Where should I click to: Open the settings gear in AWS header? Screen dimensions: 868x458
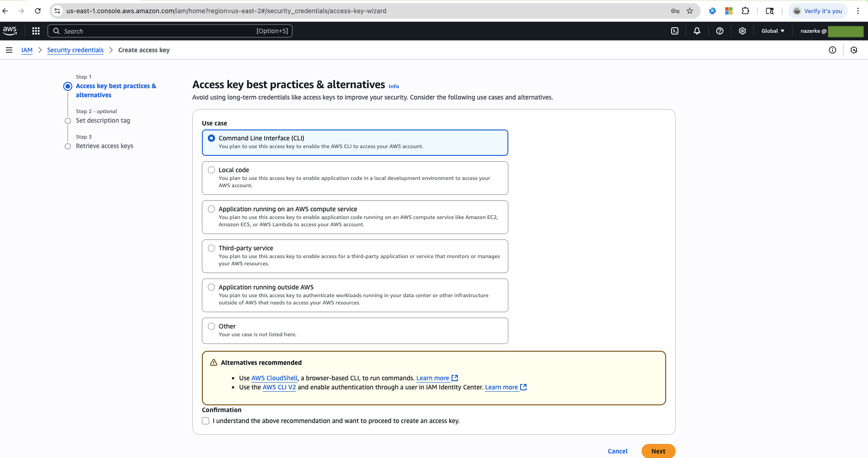point(743,31)
